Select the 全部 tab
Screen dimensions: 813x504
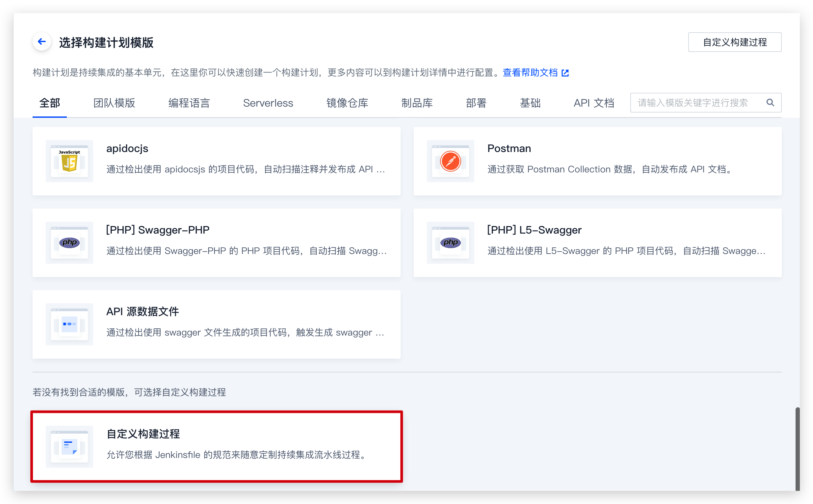coord(50,103)
